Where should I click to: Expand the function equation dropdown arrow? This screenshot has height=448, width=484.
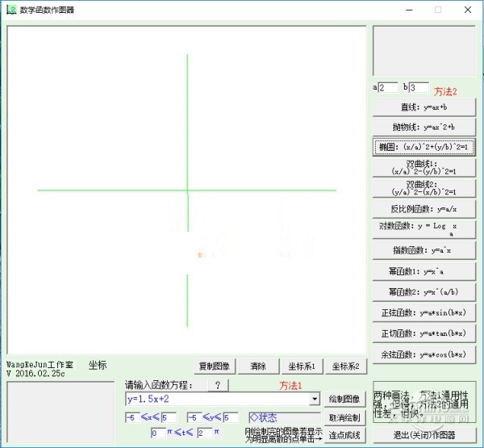[315, 399]
